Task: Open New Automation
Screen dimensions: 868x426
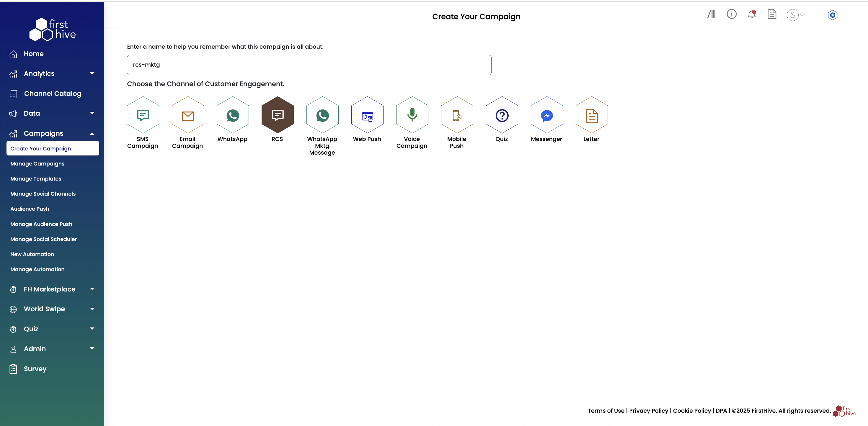Action: 32,254
